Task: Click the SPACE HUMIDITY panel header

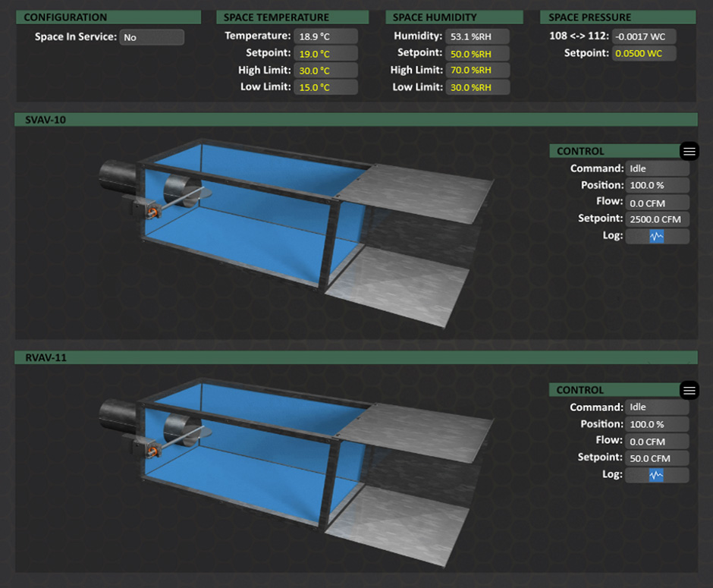Action: [x=454, y=17]
